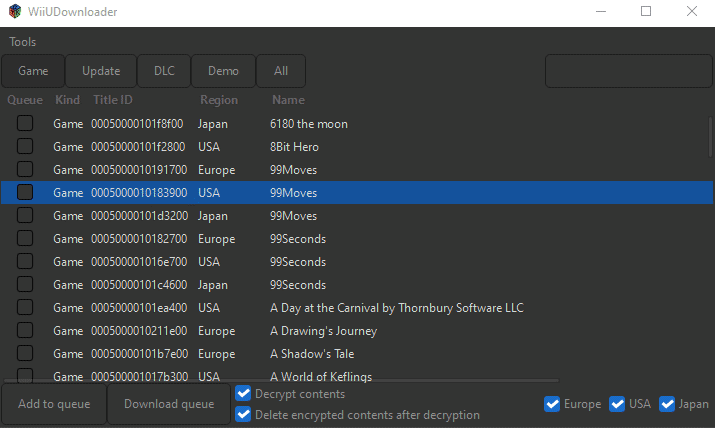Click the Kind column header
The height and width of the screenshot is (428, 715).
(67, 100)
